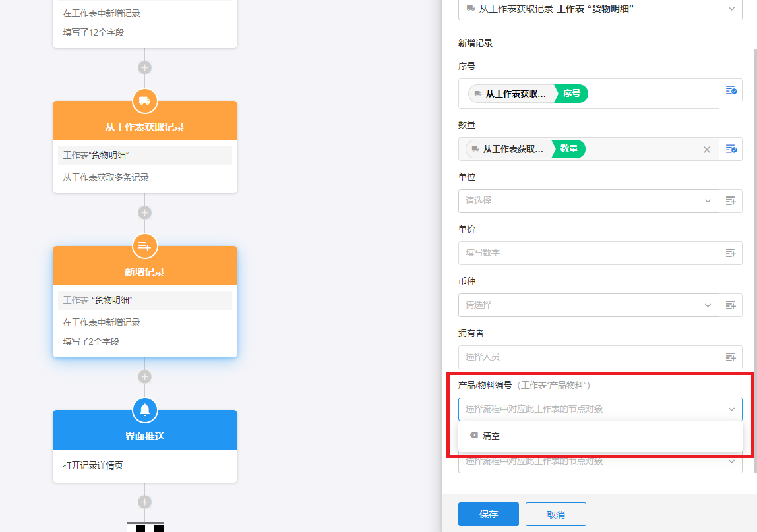Click the 拥有者 选择人员 field
Screen dimensions: 757x532
coord(588,357)
